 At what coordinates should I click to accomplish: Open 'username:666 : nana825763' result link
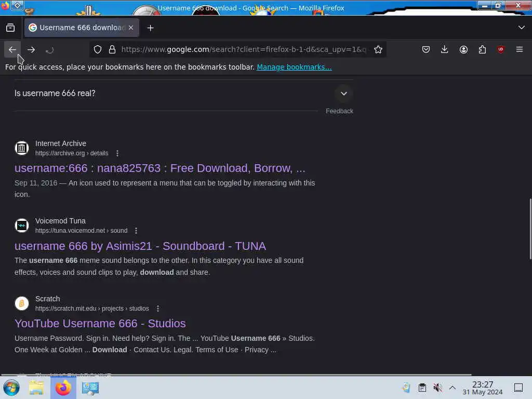click(160, 168)
